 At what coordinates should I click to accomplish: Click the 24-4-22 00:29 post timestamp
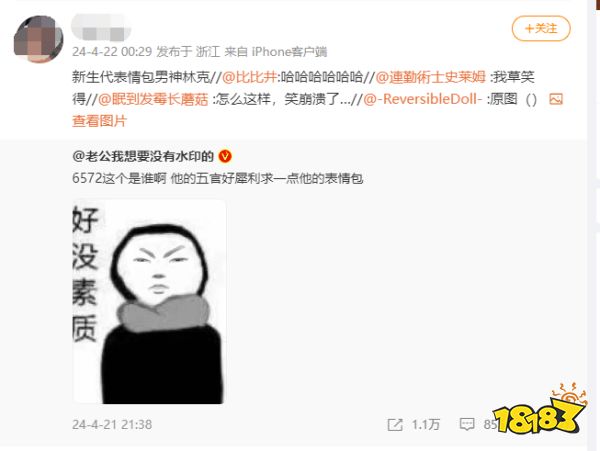112,52
